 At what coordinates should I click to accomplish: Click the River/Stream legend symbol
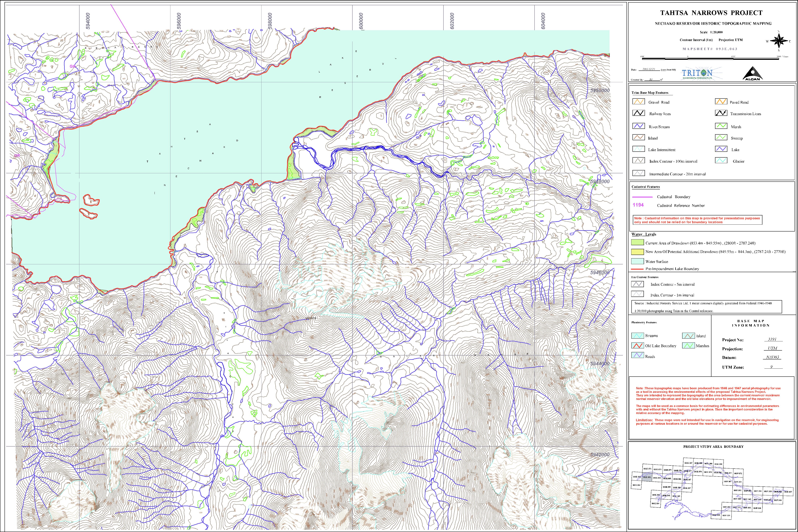(x=639, y=126)
